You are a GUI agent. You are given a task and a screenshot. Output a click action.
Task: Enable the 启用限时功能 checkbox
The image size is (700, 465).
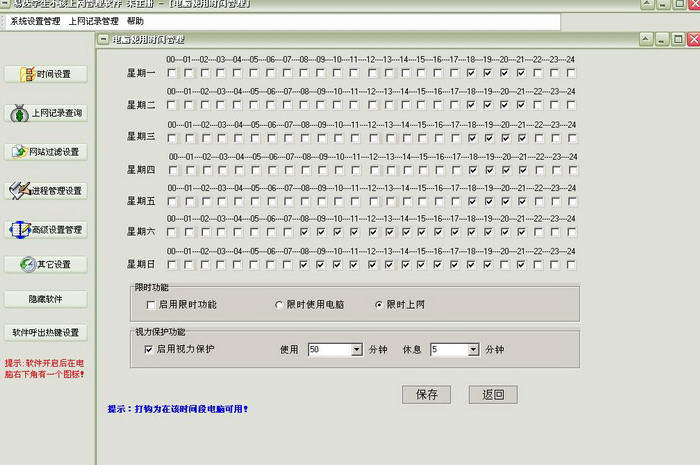click(x=151, y=304)
